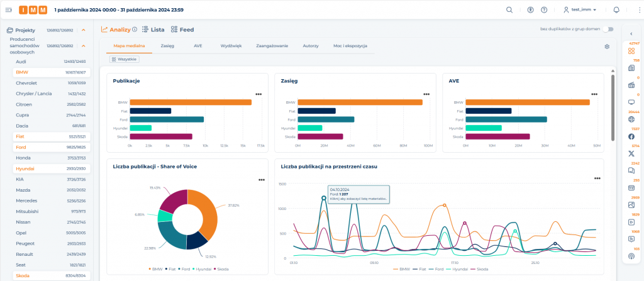Image resolution: width=644 pixels, height=281 pixels.
Task: Toggle bez duplikatów z grup domen switch
Action: point(608,29)
